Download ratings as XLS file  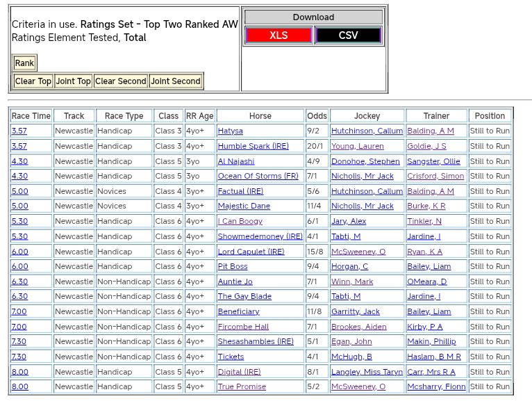(x=279, y=35)
